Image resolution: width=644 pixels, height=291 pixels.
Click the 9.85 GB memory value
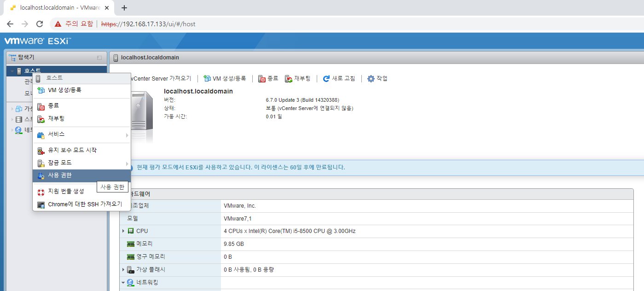(234, 244)
